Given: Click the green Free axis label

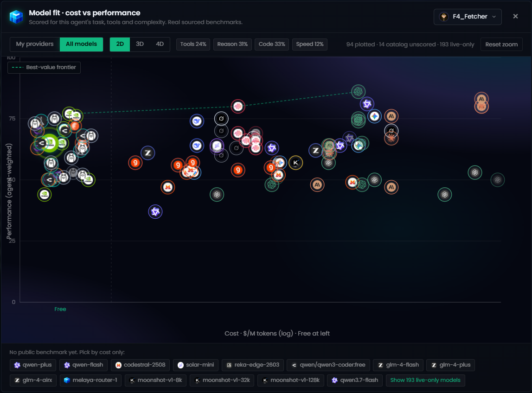Looking at the screenshot, I should [60, 309].
